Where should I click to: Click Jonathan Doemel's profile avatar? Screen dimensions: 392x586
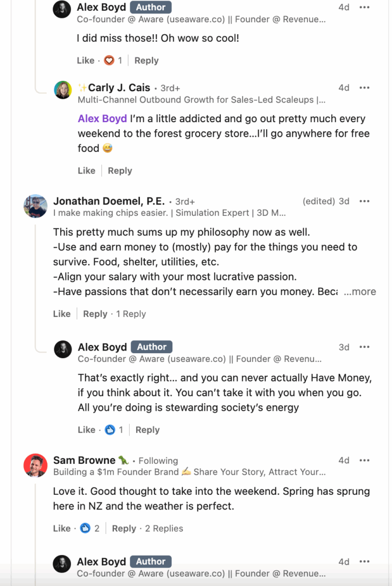click(x=35, y=206)
